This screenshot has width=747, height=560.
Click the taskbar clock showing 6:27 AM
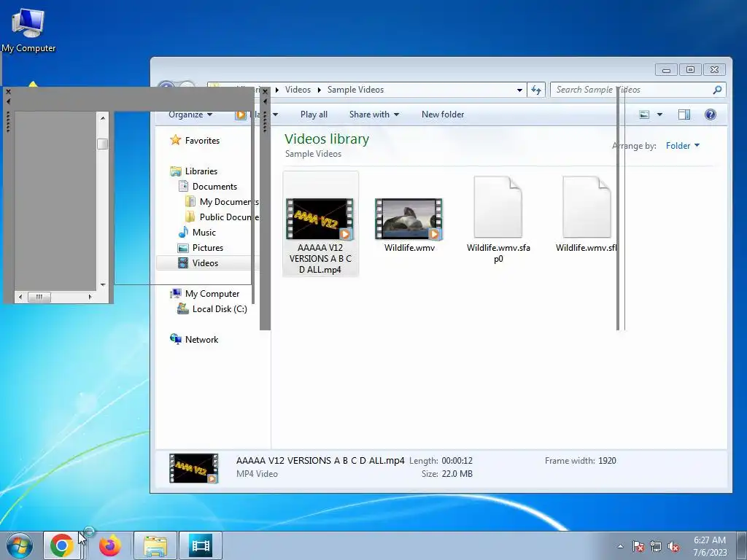coord(710,545)
